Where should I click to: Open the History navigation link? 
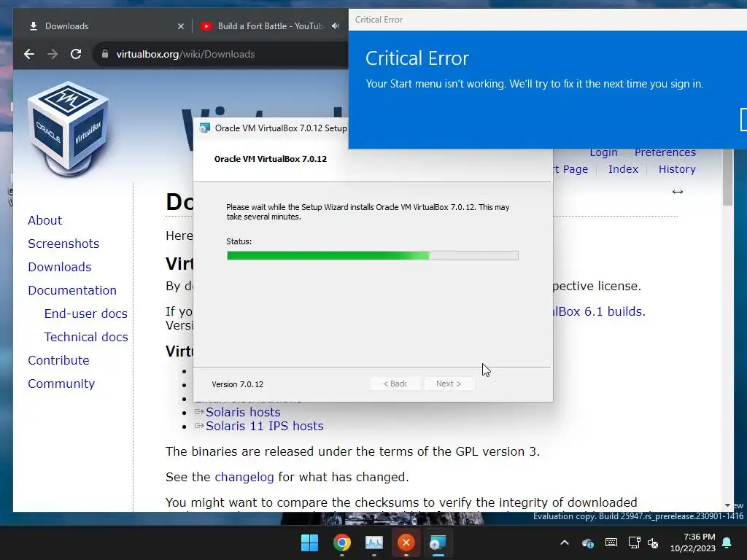[677, 169]
